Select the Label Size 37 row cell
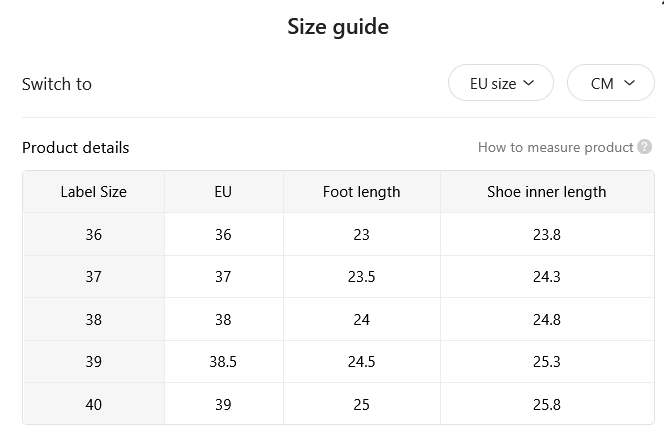 coord(94,277)
